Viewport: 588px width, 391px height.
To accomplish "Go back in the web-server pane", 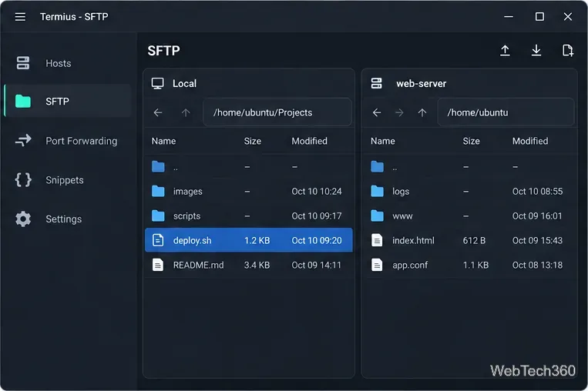I will (377, 112).
